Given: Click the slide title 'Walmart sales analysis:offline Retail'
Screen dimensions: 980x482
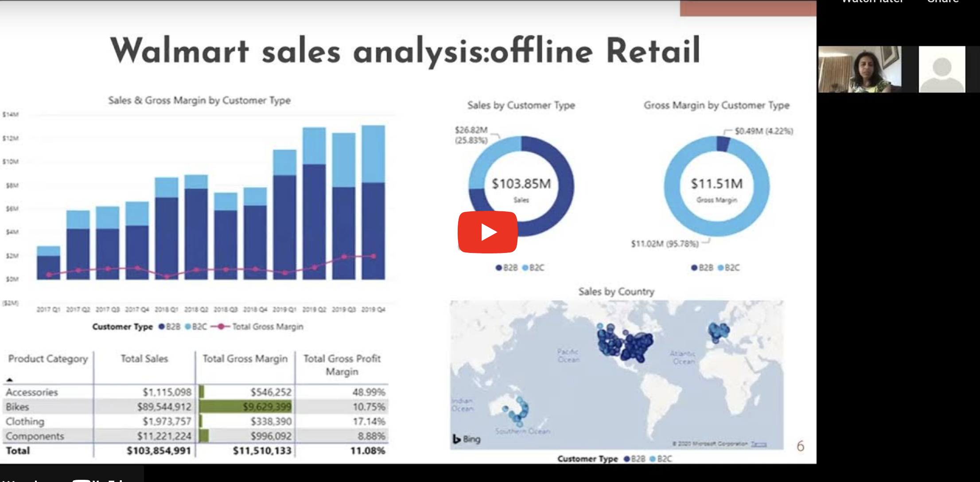Looking at the screenshot, I should 405,51.
